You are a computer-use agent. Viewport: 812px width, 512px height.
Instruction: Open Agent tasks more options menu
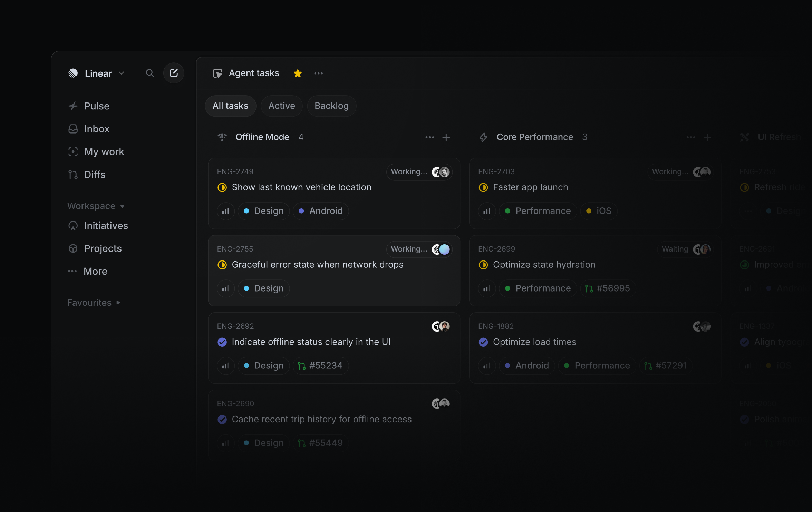click(x=318, y=73)
